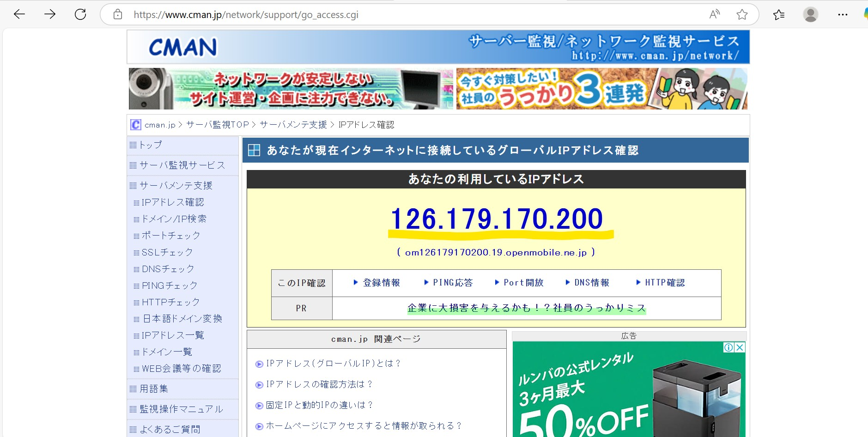The image size is (868, 437).
Task: Click サーバ監視TOP in the breadcrumb
Action: pos(218,125)
